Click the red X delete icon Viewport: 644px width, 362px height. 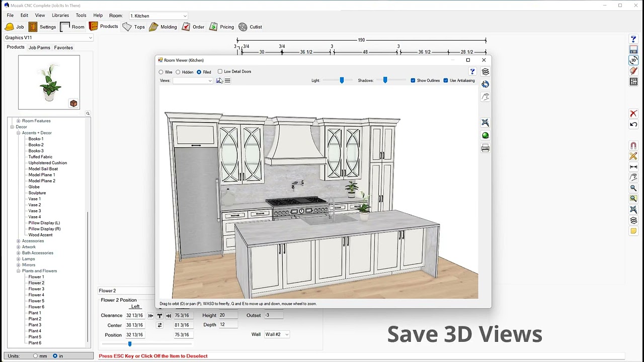(633, 114)
